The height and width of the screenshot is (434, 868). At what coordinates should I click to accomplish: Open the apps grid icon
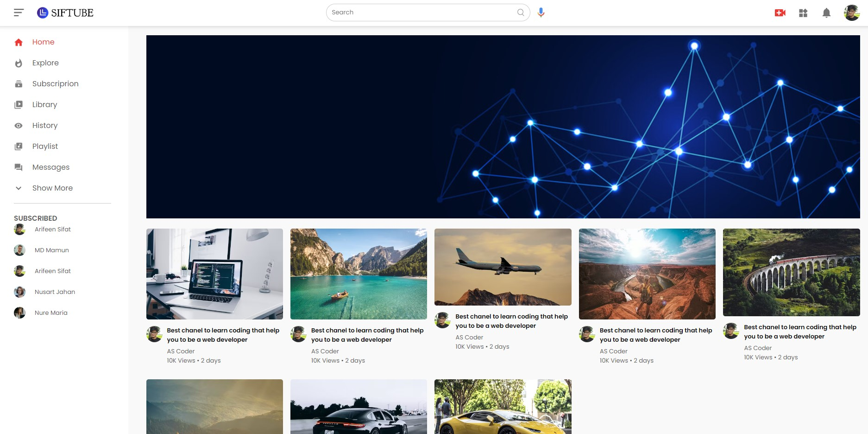[803, 13]
